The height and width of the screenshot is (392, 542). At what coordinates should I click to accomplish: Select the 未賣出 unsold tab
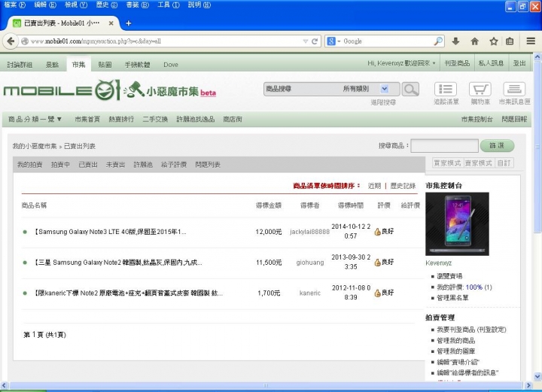click(x=115, y=164)
